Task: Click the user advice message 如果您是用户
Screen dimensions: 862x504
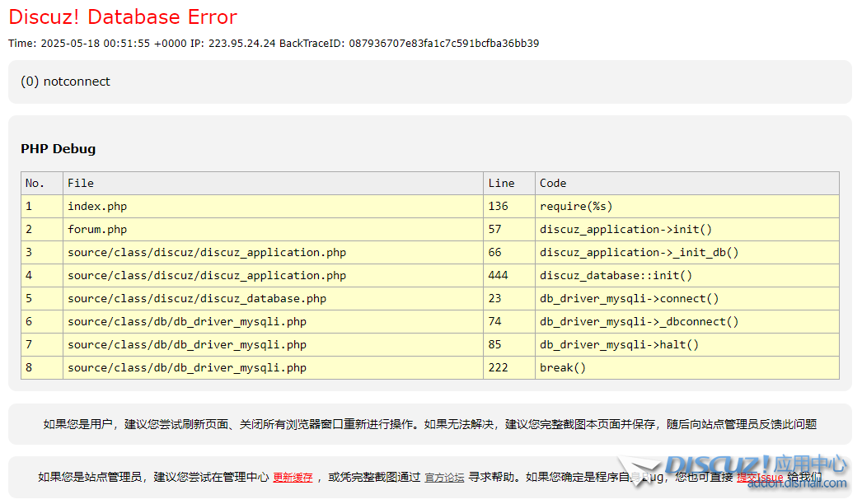Action: tap(430, 424)
